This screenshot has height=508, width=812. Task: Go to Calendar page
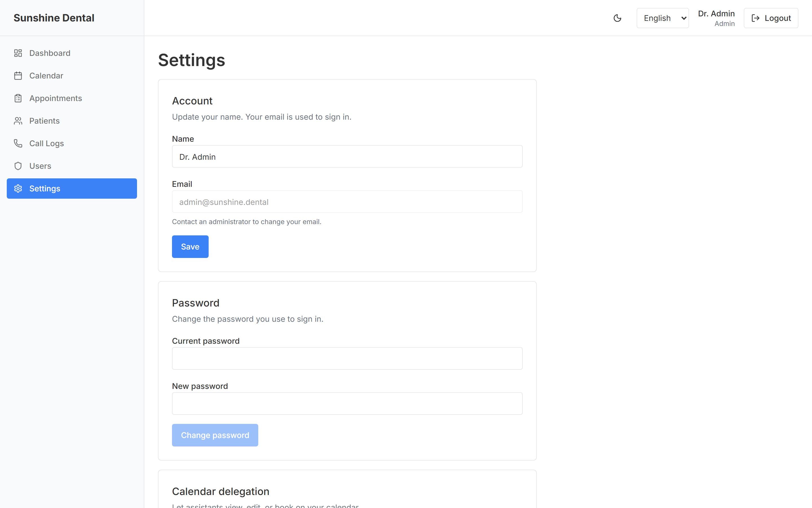pyautogui.click(x=72, y=76)
